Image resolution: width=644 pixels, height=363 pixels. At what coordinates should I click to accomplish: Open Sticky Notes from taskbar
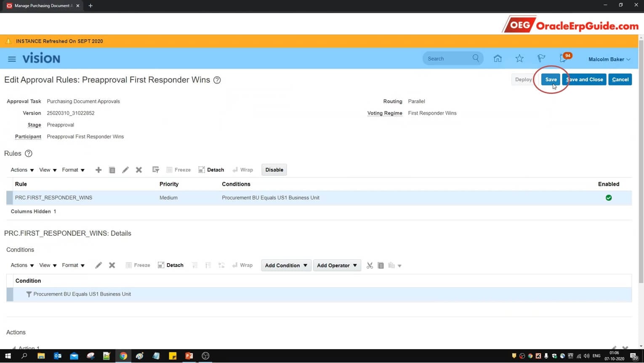pyautogui.click(x=173, y=356)
